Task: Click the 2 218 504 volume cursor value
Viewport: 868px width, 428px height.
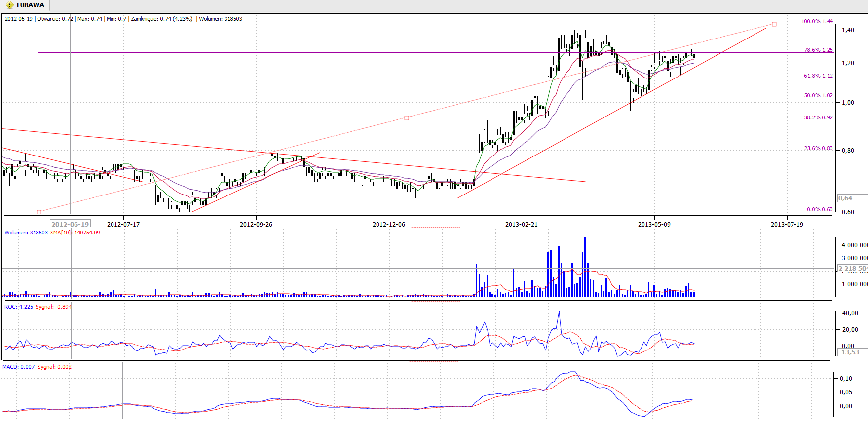Action: click(x=852, y=269)
